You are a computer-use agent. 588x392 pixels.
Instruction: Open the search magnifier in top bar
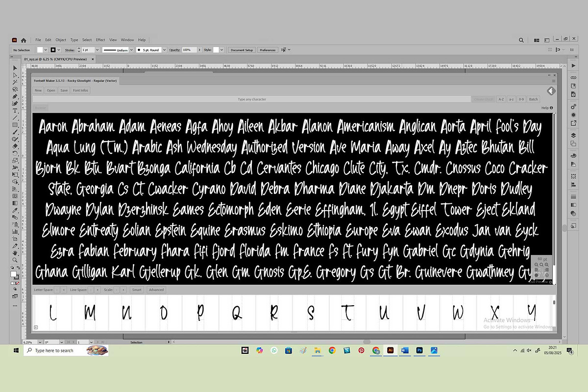521,40
